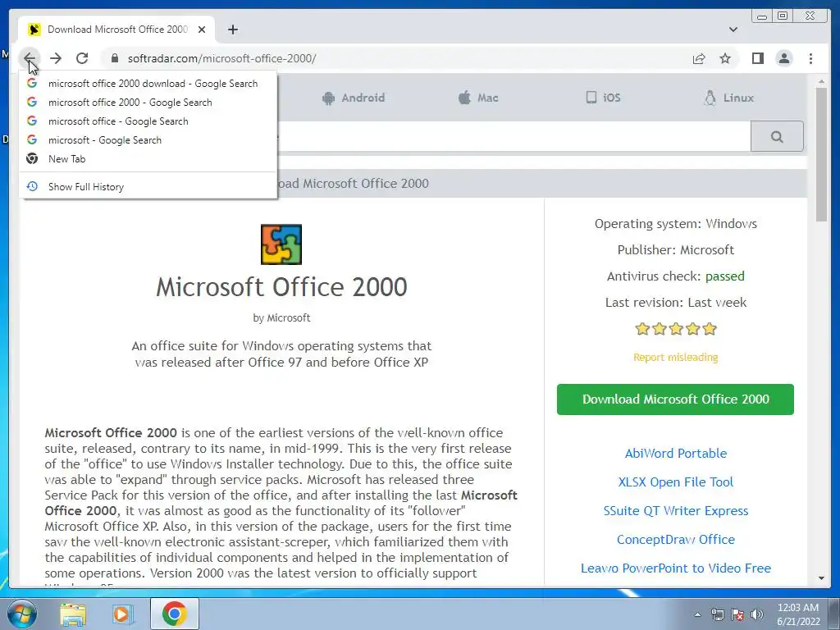
Task: Open the Linux category
Action: point(728,98)
